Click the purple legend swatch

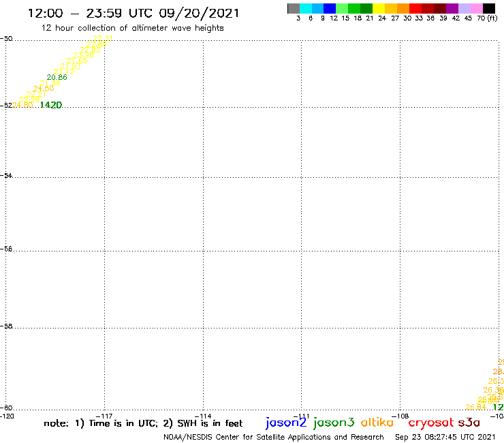pyautogui.click(x=452, y=8)
